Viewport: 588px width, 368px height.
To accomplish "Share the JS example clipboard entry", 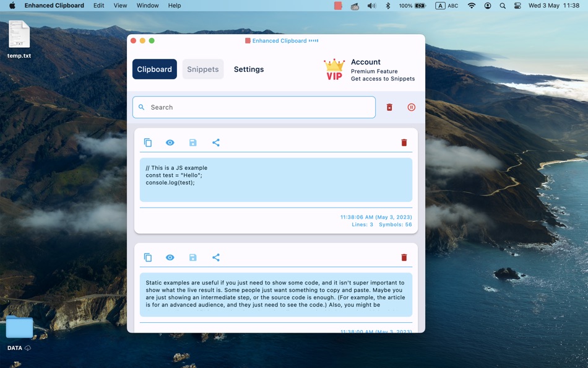I will 215,142.
